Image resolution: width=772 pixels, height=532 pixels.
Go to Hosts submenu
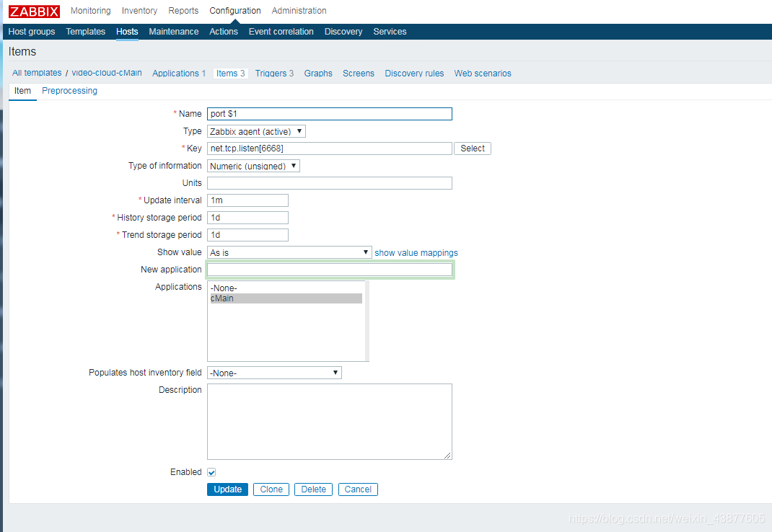click(x=127, y=32)
